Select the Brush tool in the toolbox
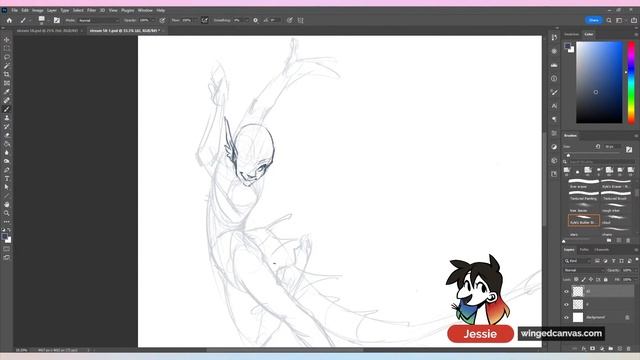The width and height of the screenshot is (640, 360). (7, 109)
